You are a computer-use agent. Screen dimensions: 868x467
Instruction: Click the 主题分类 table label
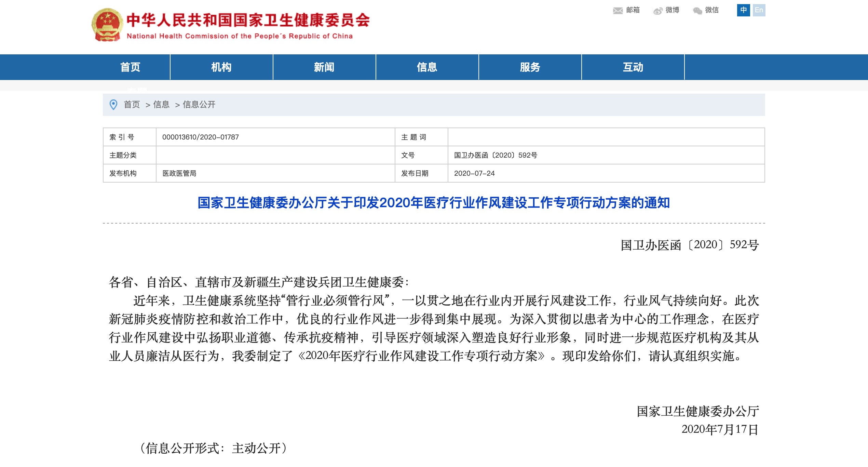click(123, 155)
